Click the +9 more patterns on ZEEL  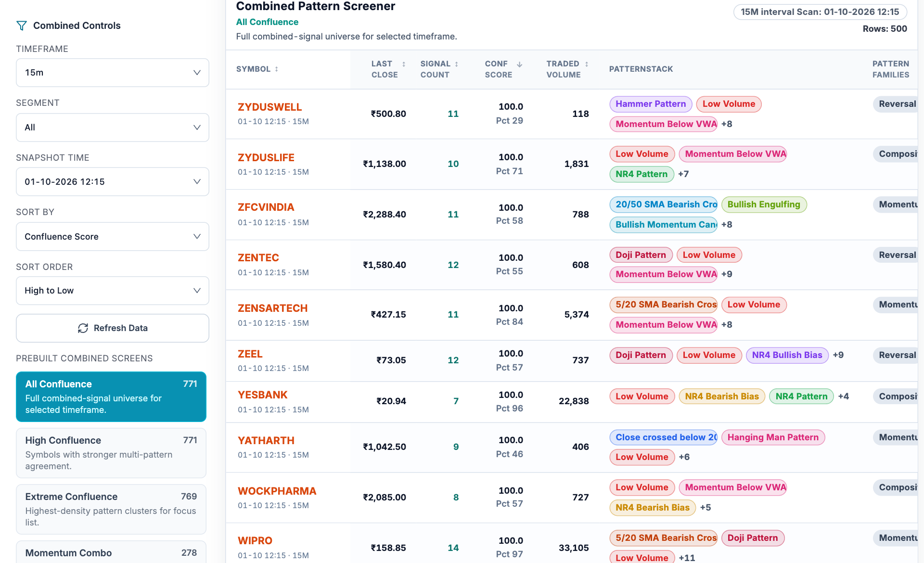pos(838,355)
